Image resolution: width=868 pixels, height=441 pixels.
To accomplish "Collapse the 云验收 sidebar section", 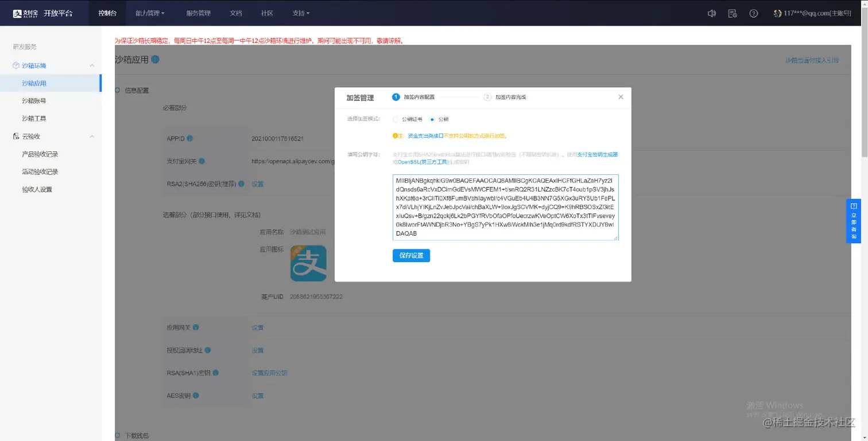I will [92, 136].
